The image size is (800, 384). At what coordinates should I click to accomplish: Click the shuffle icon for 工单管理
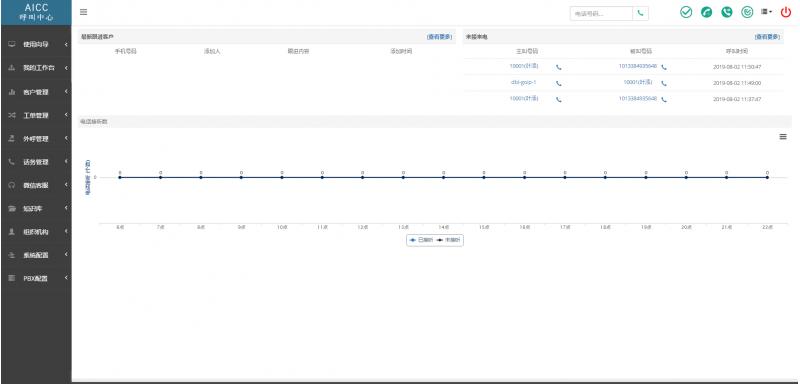(12, 115)
